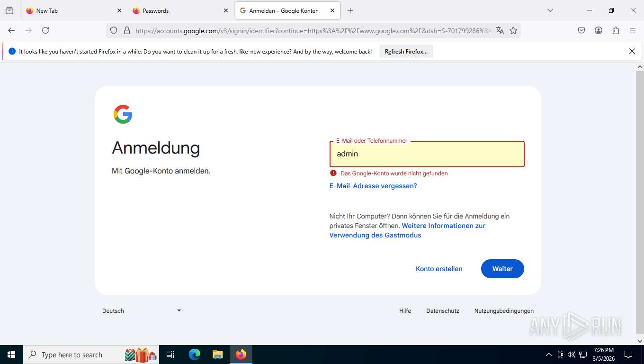This screenshot has width=644, height=364.
Task: Dismiss the refresh Firefox notification bar
Action: (x=632, y=51)
